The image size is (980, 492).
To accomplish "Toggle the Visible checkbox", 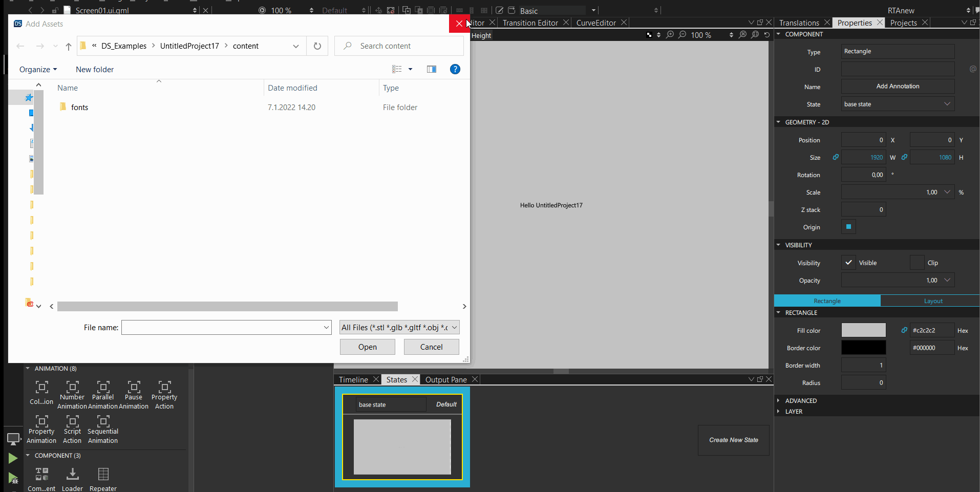I will point(848,263).
